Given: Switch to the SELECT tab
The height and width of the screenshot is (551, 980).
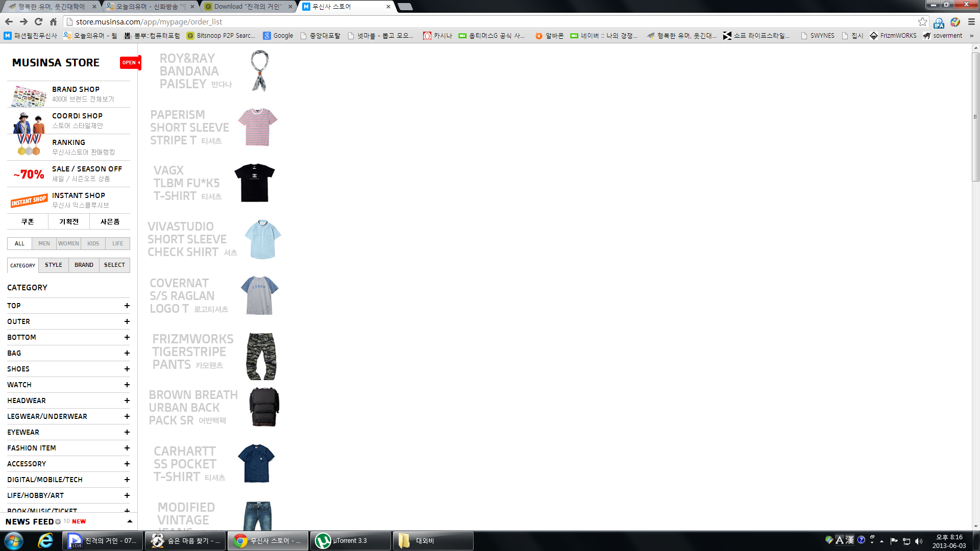Looking at the screenshot, I should tap(114, 265).
